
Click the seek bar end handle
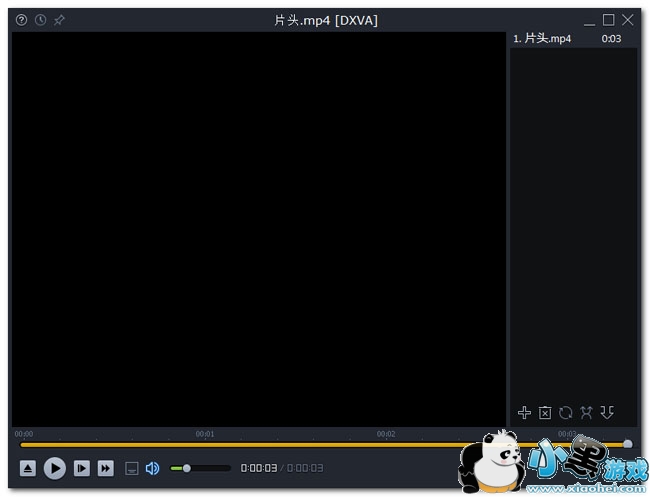coord(628,444)
